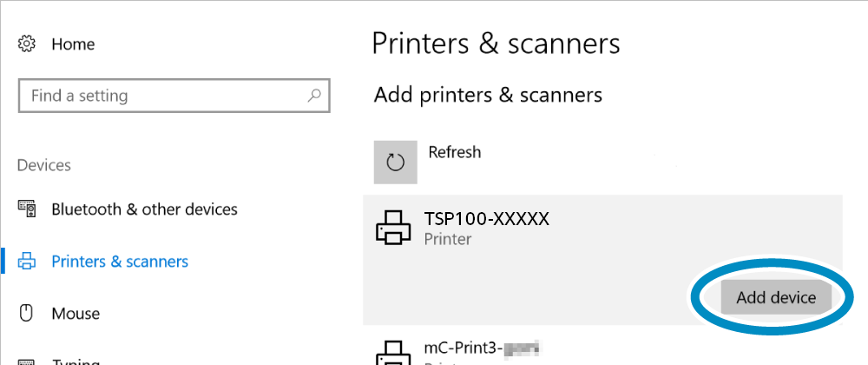868x365 pixels.
Task: Click the mC-Print3 printer icon
Action: pos(393,351)
